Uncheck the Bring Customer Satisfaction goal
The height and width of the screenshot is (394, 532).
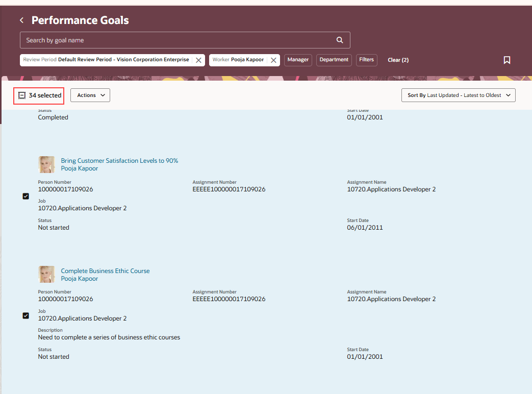pos(26,196)
